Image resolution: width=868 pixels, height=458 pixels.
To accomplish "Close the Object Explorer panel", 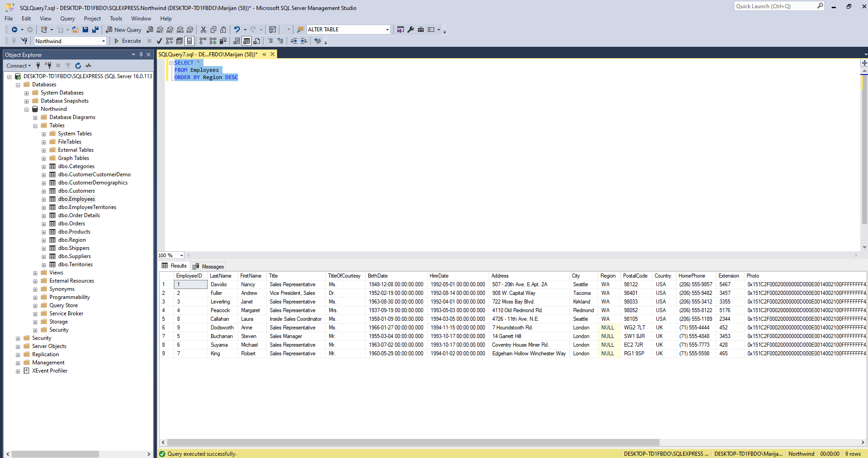I will click(149, 55).
